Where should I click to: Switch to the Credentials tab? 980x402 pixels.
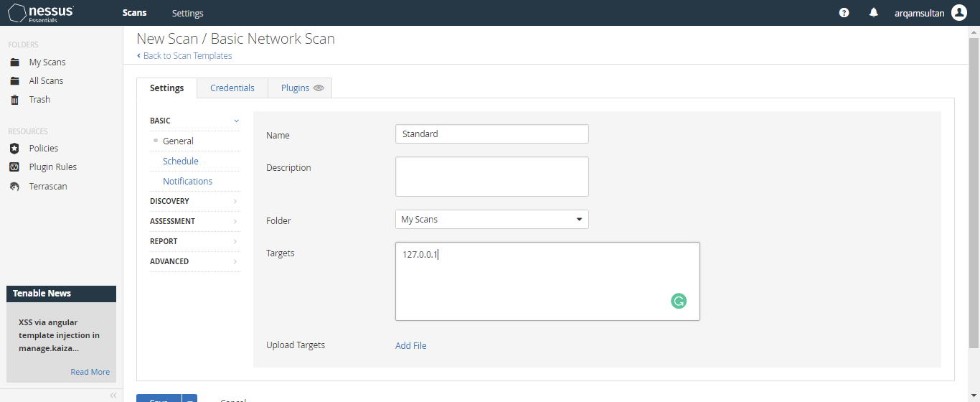coord(232,88)
